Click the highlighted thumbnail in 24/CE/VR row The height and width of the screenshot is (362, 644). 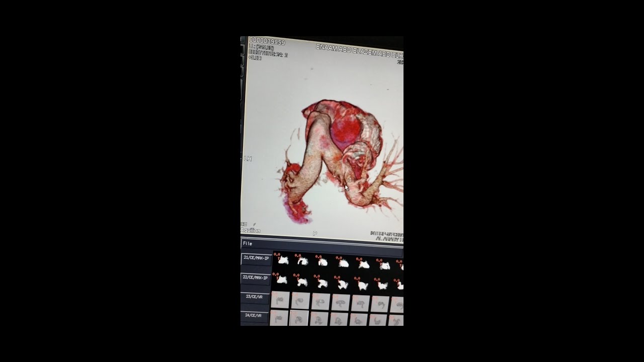(299, 318)
